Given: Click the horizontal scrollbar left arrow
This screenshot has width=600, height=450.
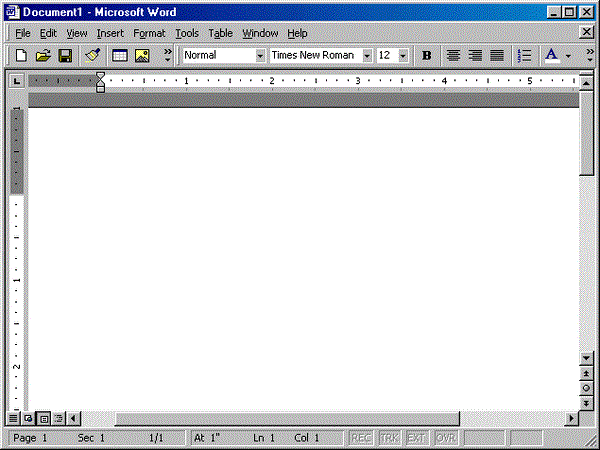Looking at the screenshot, I should tap(73, 418).
